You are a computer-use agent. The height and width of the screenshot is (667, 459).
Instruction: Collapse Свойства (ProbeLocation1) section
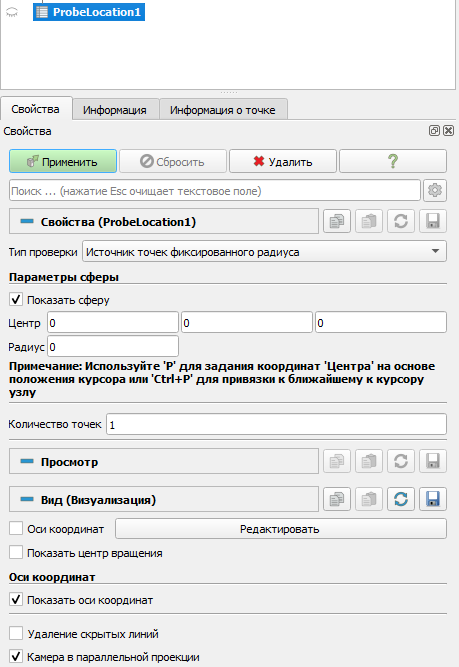(27, 221)
